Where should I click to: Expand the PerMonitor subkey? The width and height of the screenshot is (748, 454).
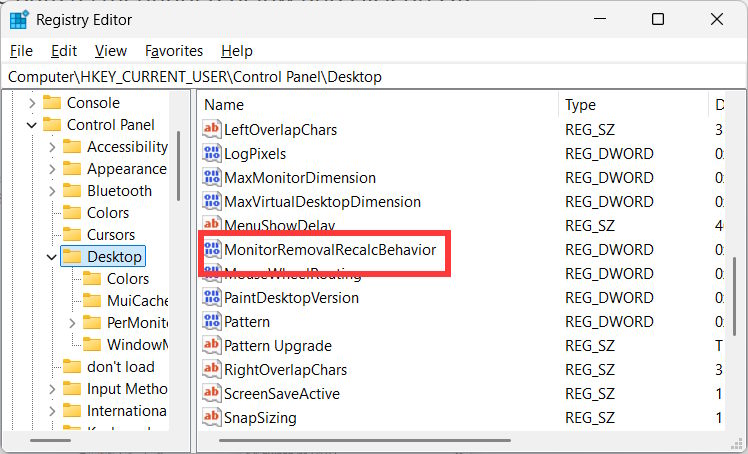tap(72, 323)
